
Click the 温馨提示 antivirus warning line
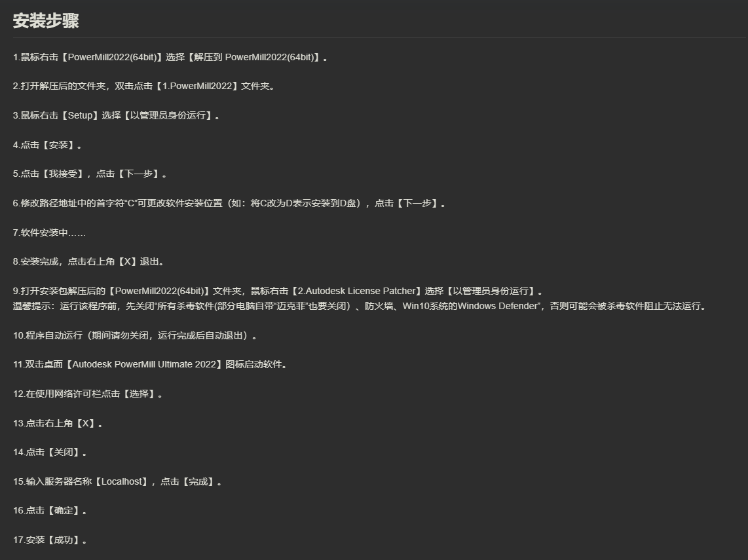click(x=359, y=307)
